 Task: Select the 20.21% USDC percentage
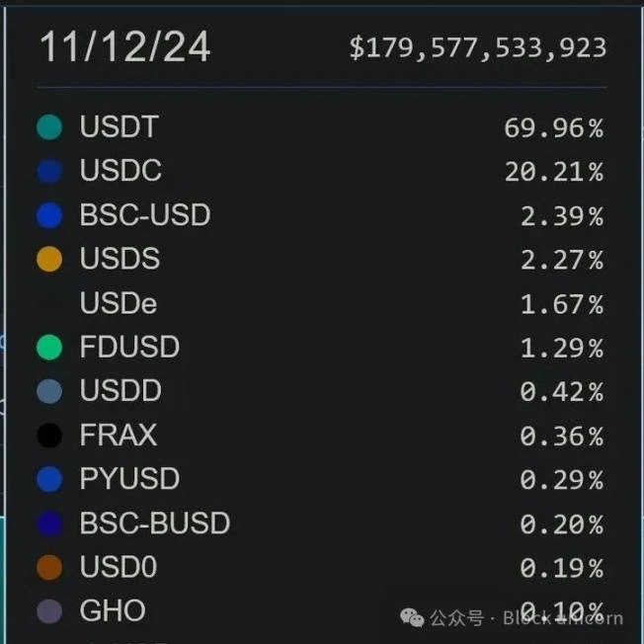552,172
